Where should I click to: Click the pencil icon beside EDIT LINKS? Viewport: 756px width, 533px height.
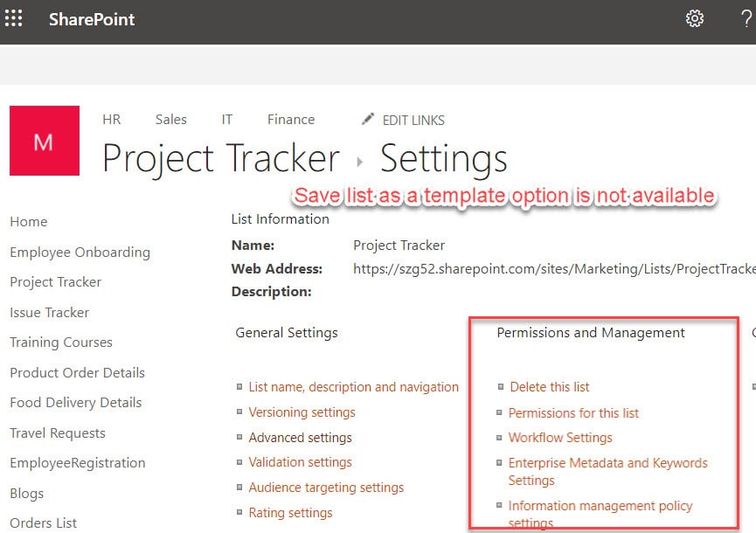pos(368,119)
